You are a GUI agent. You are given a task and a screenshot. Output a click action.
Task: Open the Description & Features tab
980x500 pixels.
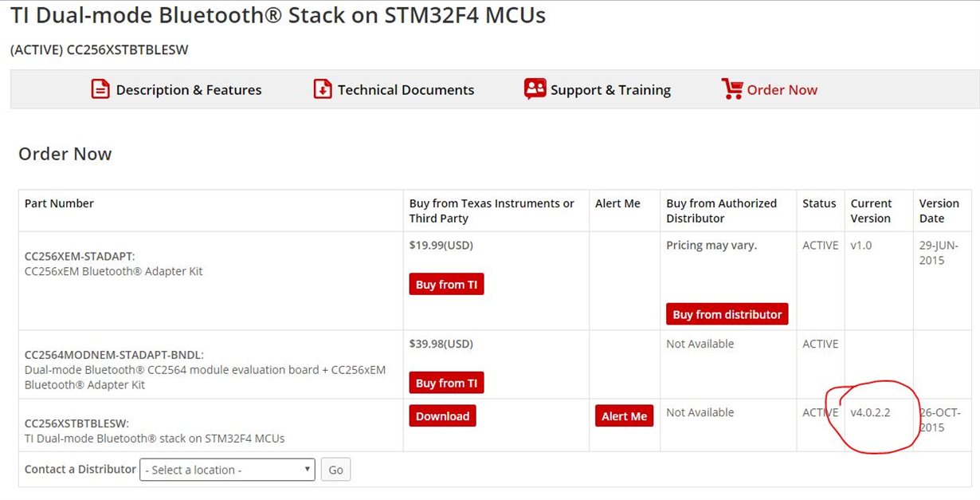[x=189, y=90]
